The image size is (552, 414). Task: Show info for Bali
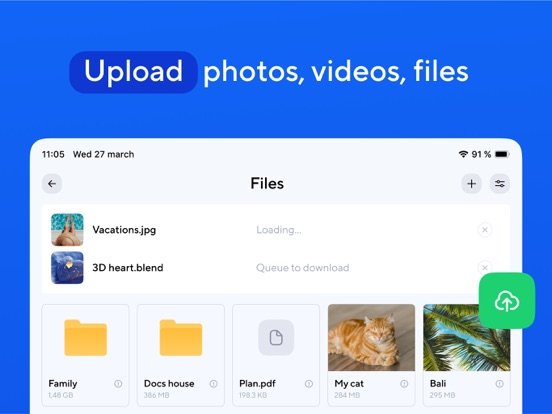pyautogui.click(x=499, y=384)
